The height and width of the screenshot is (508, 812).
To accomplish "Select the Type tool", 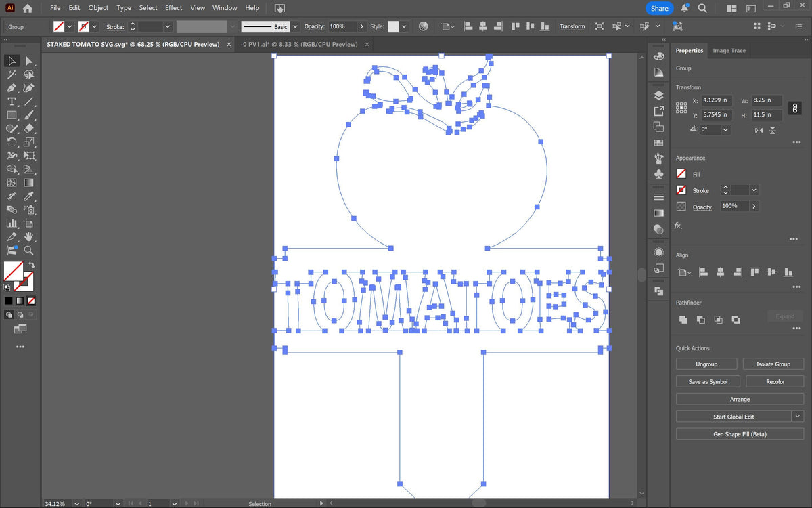I will [12, 102].
